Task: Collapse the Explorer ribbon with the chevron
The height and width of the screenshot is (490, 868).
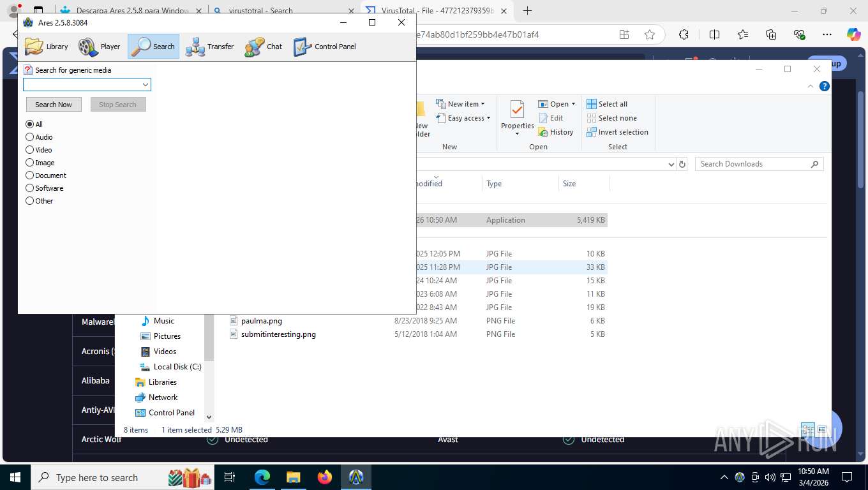Action: pos(811,86)
